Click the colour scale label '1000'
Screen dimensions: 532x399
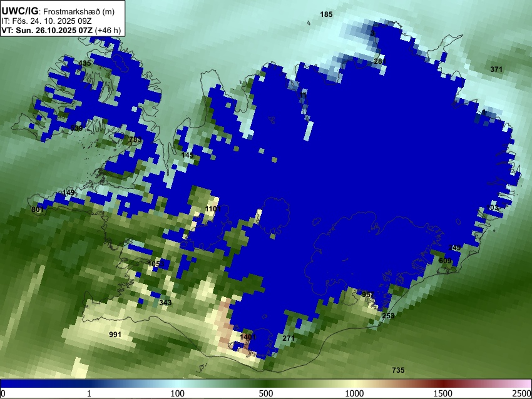click(354, 393)
